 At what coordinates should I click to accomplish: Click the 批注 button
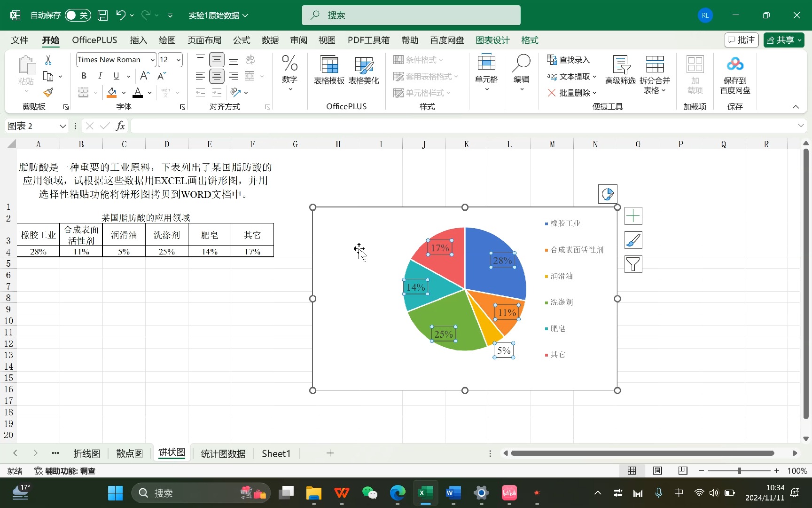tap(741, 40)
